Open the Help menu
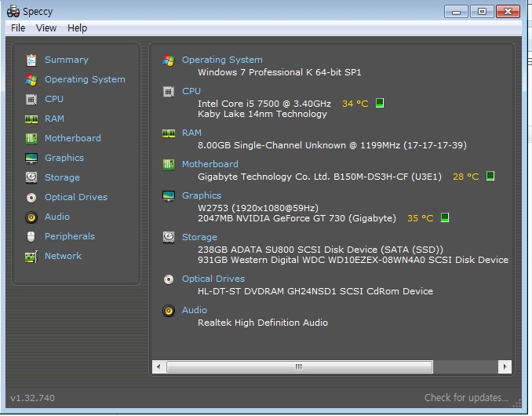Screen dimensions: 532x416 click(x=77, y=27)
